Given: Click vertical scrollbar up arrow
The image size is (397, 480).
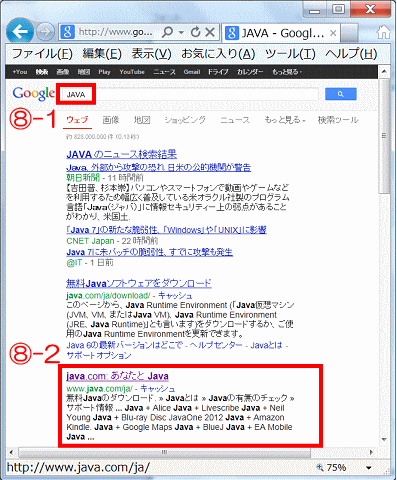Looking at the screenshot, I should [384, 71].
